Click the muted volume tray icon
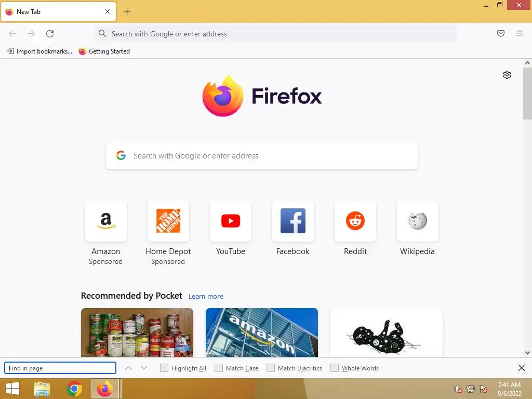The height and width of the screenshot is (399, 532). [458, 389]
